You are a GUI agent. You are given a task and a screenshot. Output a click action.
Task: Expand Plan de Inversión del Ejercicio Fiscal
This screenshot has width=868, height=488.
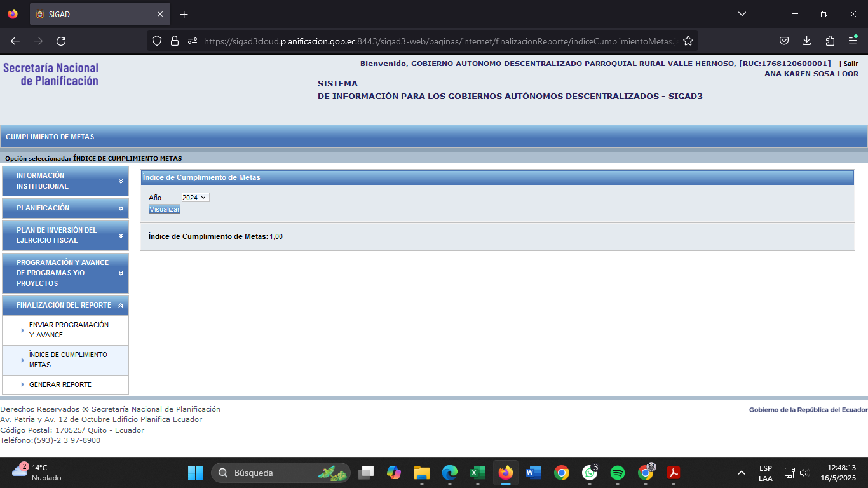pos(65,235)
